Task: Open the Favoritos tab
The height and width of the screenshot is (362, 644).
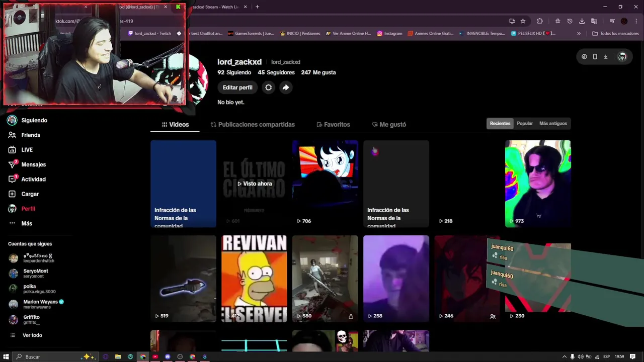Action: [333, 124]
